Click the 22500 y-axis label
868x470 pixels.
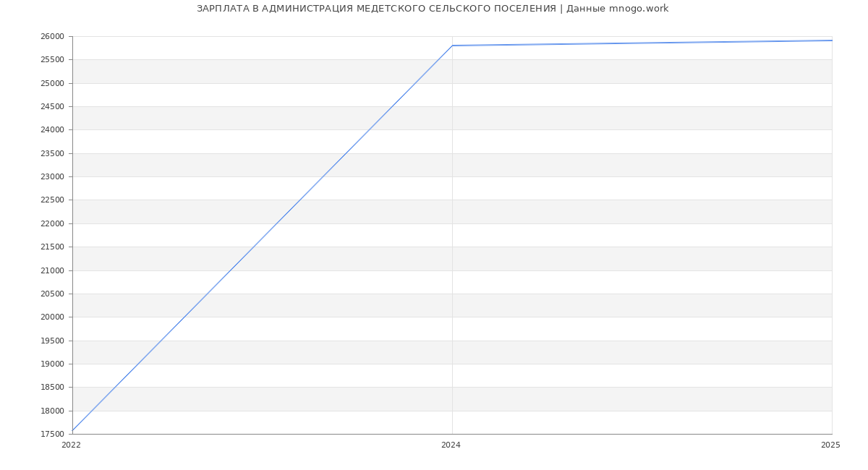pos(53,200)
